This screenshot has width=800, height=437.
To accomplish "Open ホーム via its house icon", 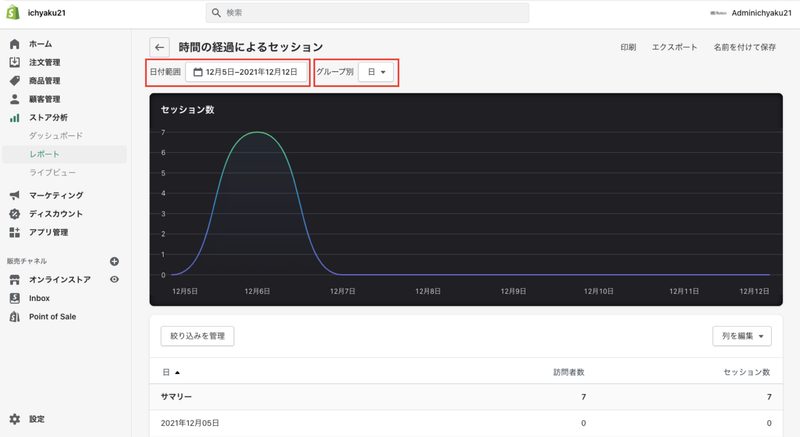I will [x=15, y=44].
